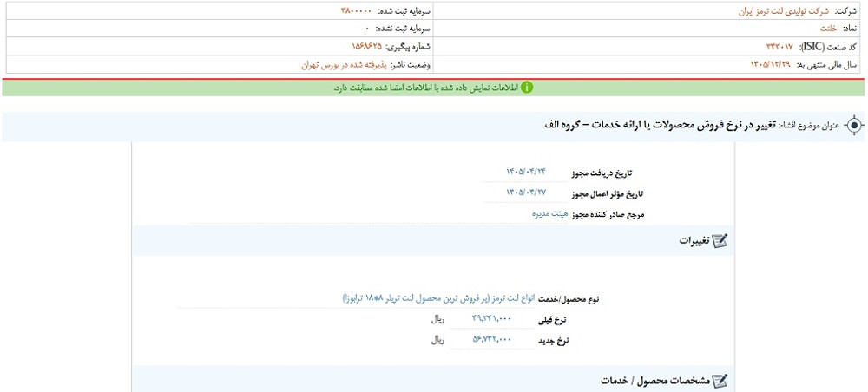Select unregistered capital value ۰

pos(367,29)
